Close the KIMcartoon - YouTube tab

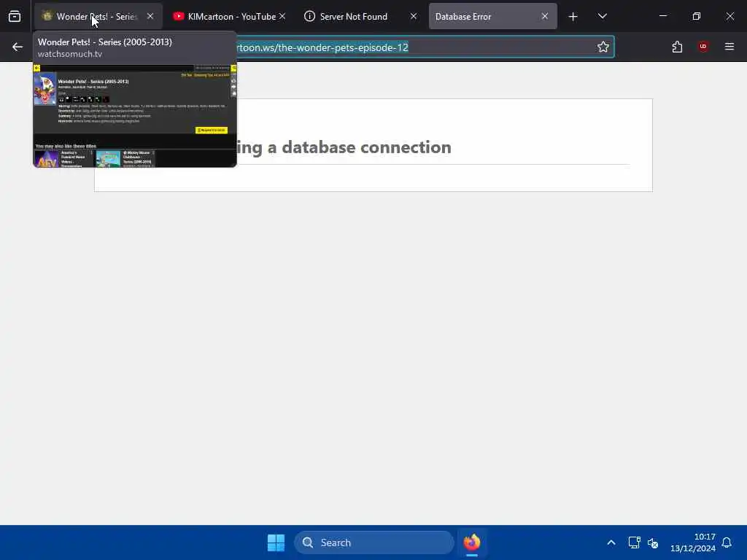click(x=282, y=16)
